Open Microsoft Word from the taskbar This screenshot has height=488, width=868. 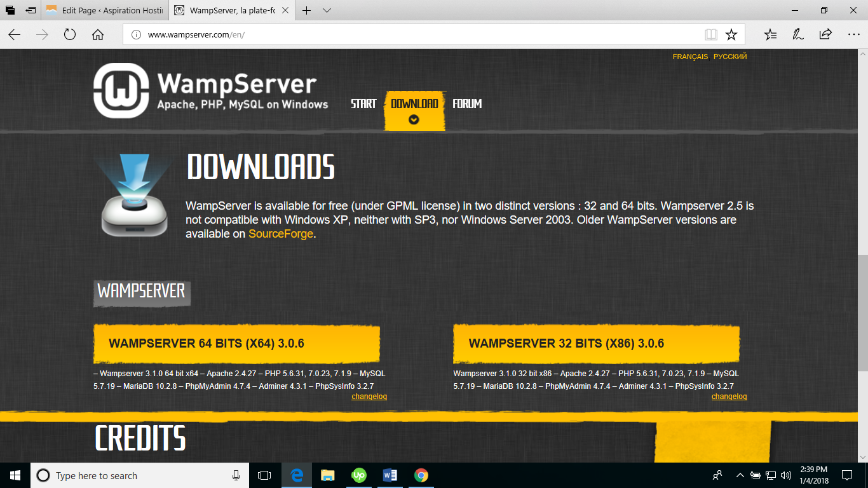point(390,475)
